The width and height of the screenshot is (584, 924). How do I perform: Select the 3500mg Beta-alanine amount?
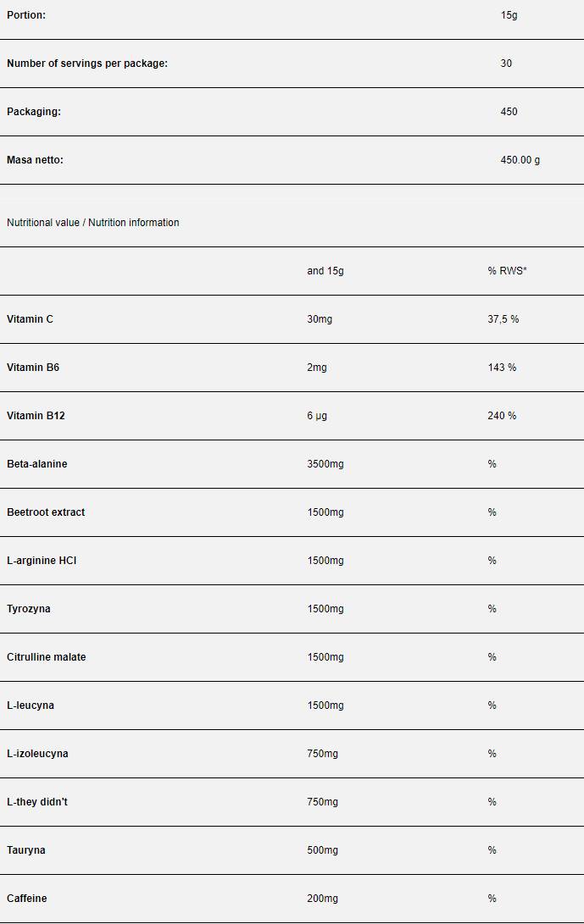[x=325, y=464]
